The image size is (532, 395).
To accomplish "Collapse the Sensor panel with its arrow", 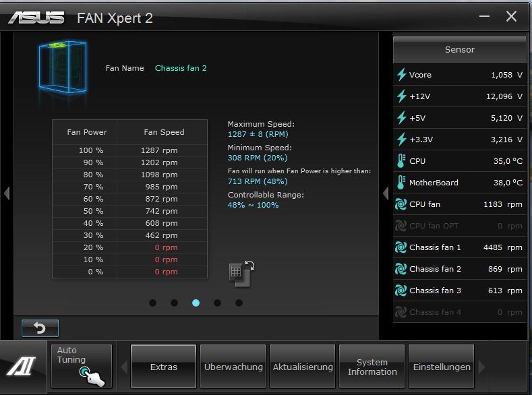I will 386,193.
